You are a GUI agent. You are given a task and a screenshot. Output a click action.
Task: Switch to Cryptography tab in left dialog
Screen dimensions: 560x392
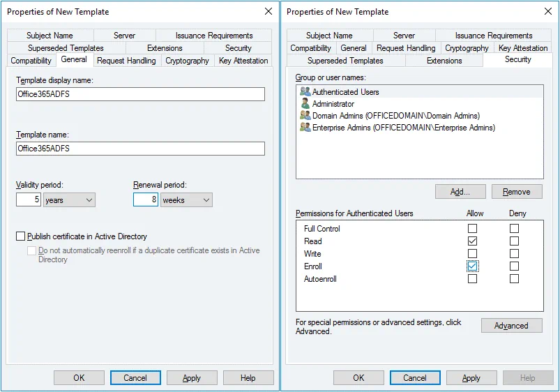pos(187,61)
